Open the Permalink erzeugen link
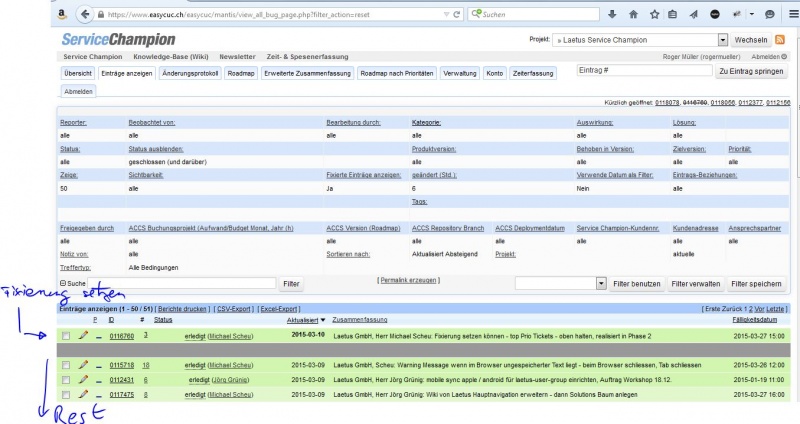Viewport: 800px width, 424px height. pyautogui.click(x=408, y=280)
